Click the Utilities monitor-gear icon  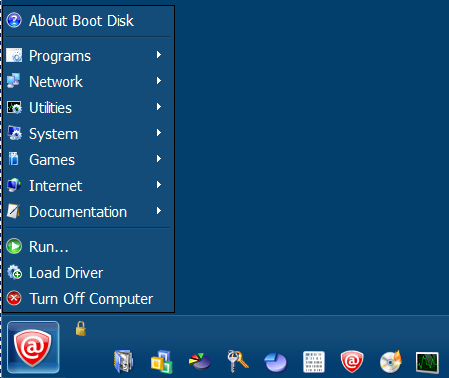pos(14,107)
